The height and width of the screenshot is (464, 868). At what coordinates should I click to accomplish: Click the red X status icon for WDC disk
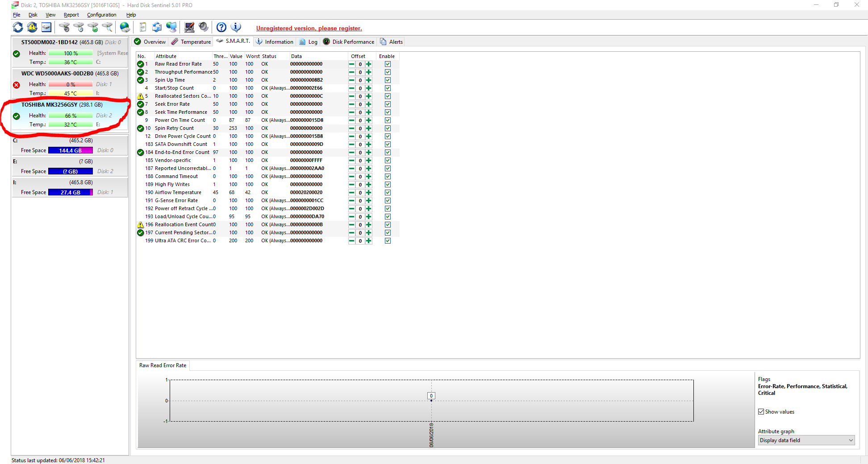(x=17, y=85)
